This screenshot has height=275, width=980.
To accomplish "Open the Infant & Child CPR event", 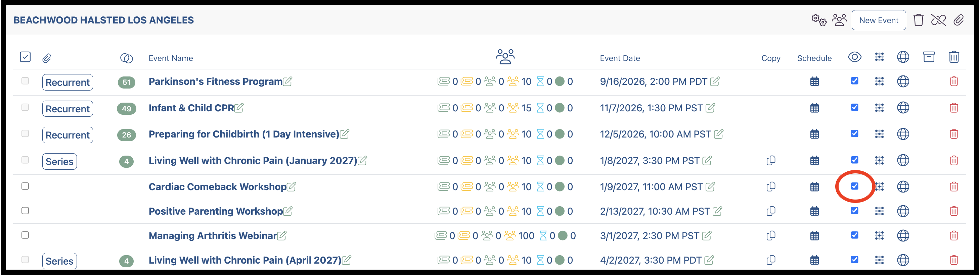I will 191,108.
